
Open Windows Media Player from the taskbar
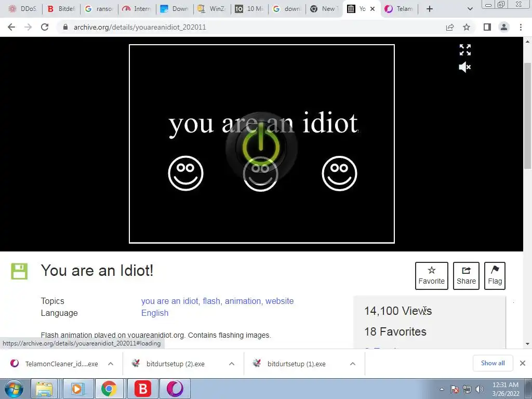[77, 389]
